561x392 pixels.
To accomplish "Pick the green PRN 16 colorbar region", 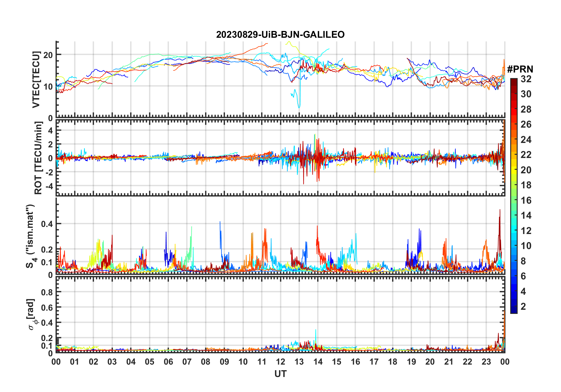I will pyautogui.click(x=514, y=200).
